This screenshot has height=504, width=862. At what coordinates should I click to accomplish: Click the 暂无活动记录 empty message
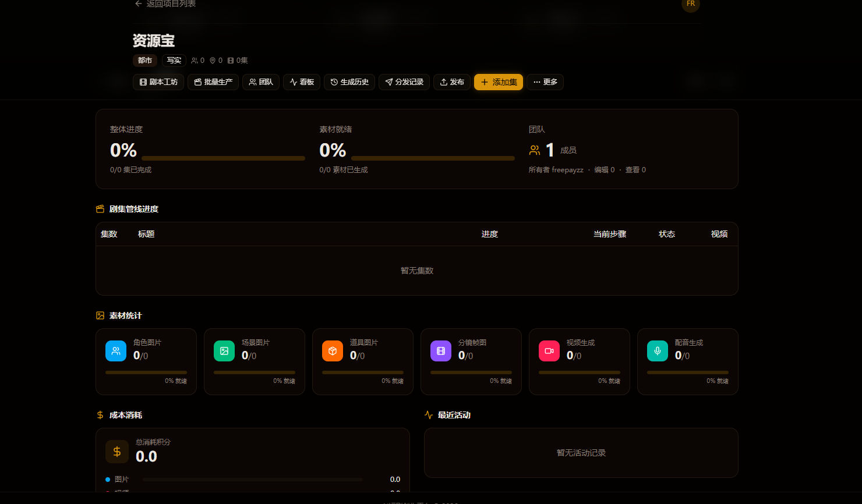pos(581,453)
